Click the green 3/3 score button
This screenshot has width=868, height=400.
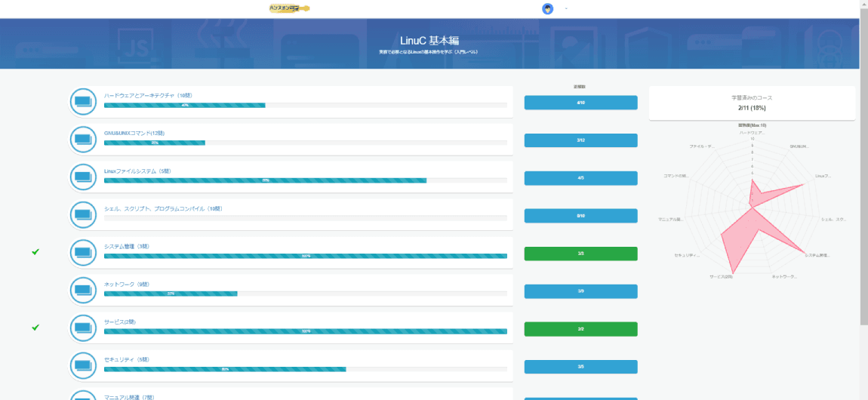tap(580, 254)
